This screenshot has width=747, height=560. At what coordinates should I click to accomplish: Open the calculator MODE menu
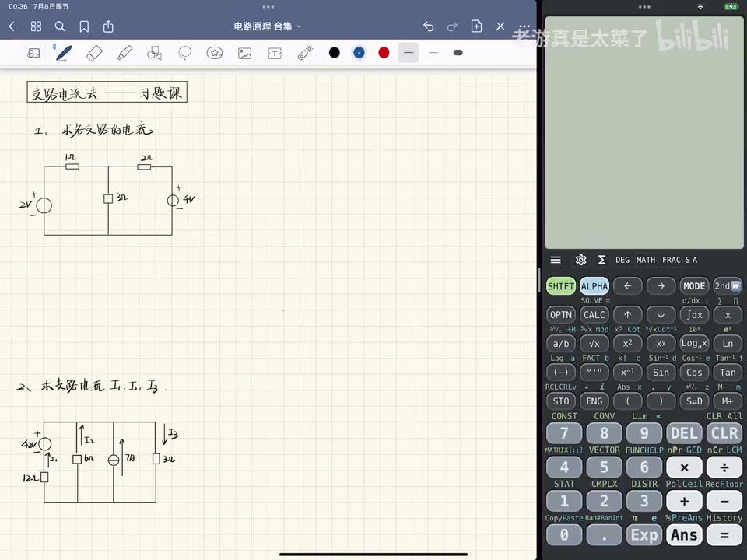pos(694,286)
